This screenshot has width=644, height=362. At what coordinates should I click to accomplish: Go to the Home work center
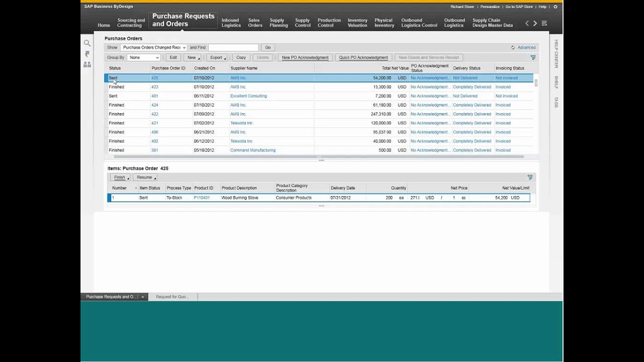pos(104,25)
